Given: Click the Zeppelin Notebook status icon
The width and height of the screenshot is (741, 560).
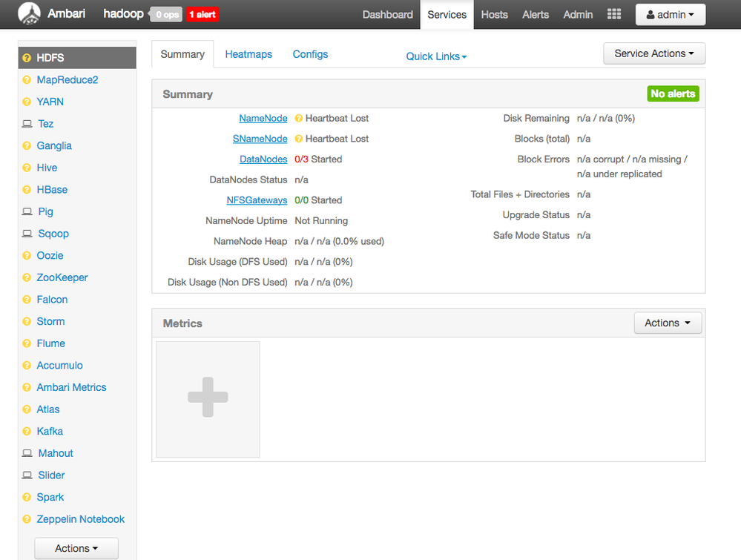Looking at the screenshot, I should pos(27,519).
